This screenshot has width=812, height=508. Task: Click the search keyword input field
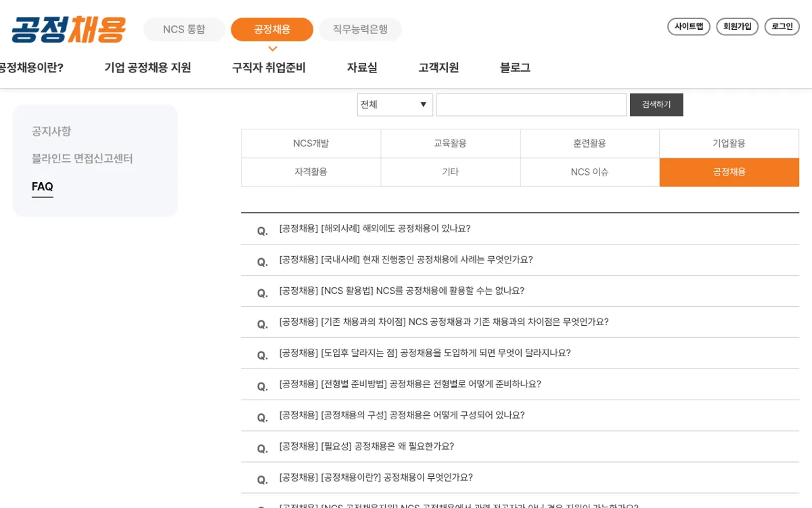tap(531, 105)
